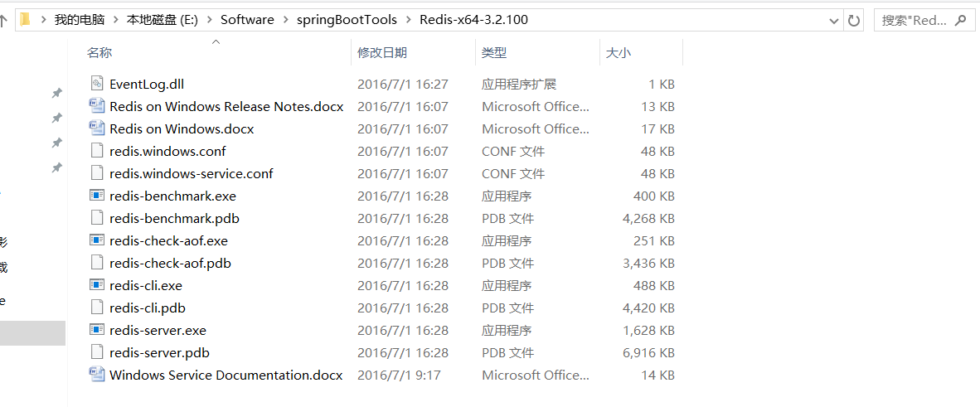Click the redis-cli.exe application icon
Image resolution: width=980 pixels, height=407 pixels.
[96, 285]
